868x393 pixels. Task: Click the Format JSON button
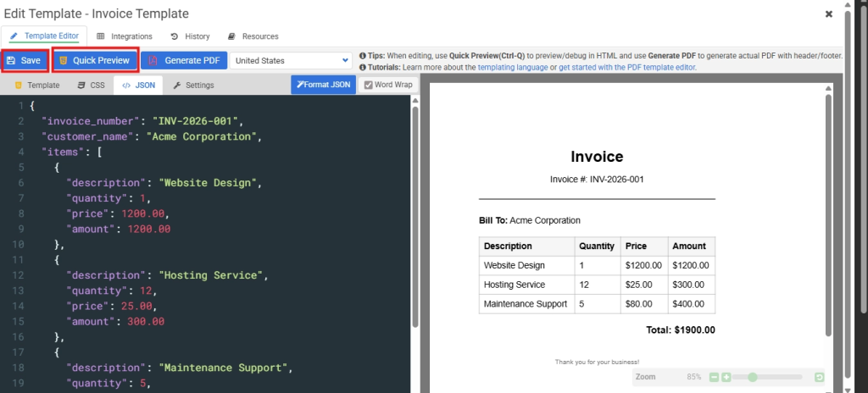pos(323,85)
